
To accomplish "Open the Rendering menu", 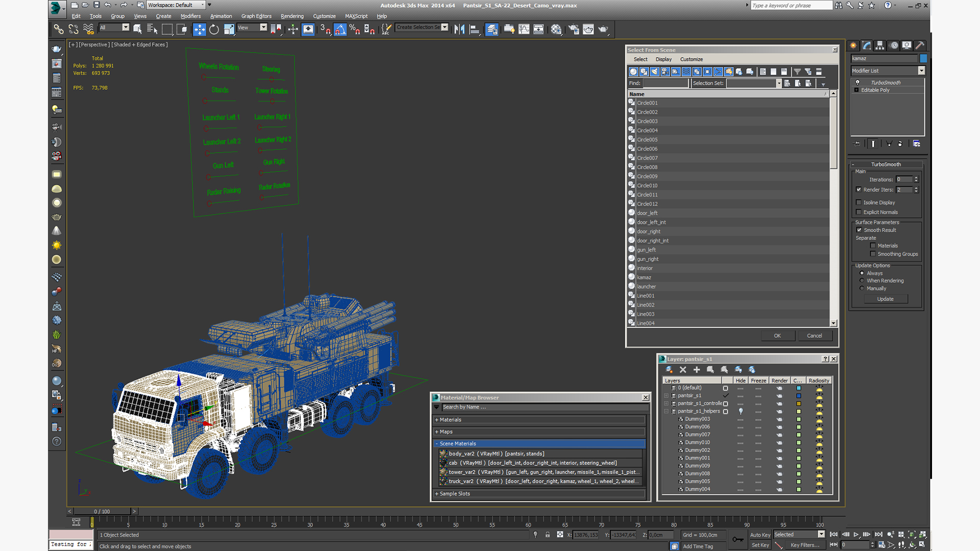I will point(292,16).
